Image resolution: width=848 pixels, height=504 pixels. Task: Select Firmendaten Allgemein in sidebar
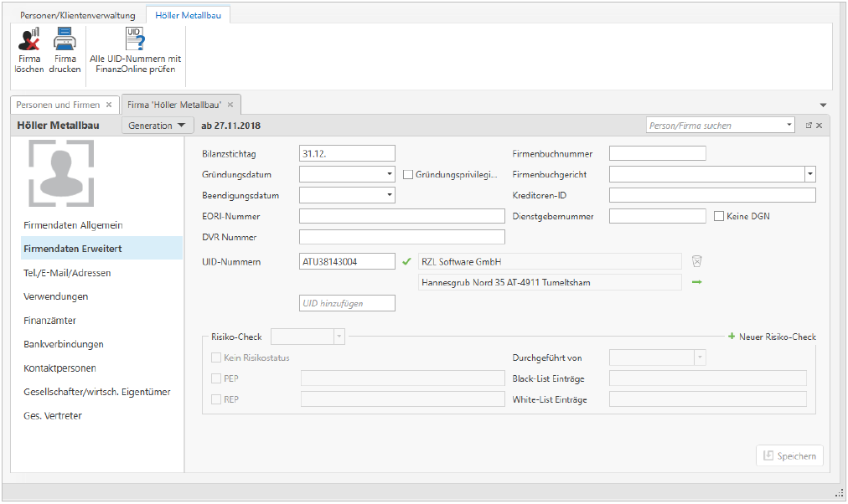[74, 225]
